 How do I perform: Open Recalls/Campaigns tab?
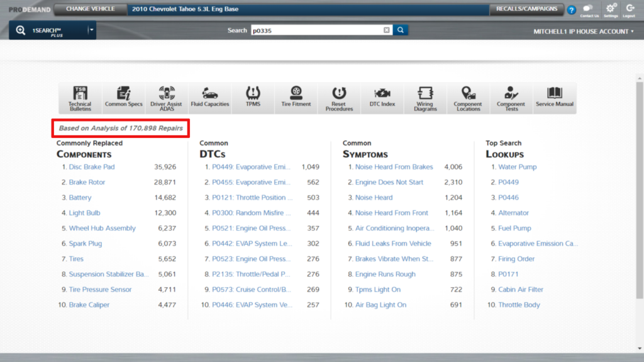526,9
